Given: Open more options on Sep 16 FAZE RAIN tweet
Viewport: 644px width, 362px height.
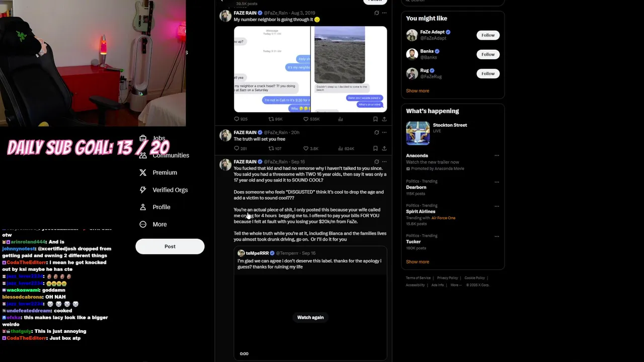Looking at the screenshot, I should [x=384, y=162].
